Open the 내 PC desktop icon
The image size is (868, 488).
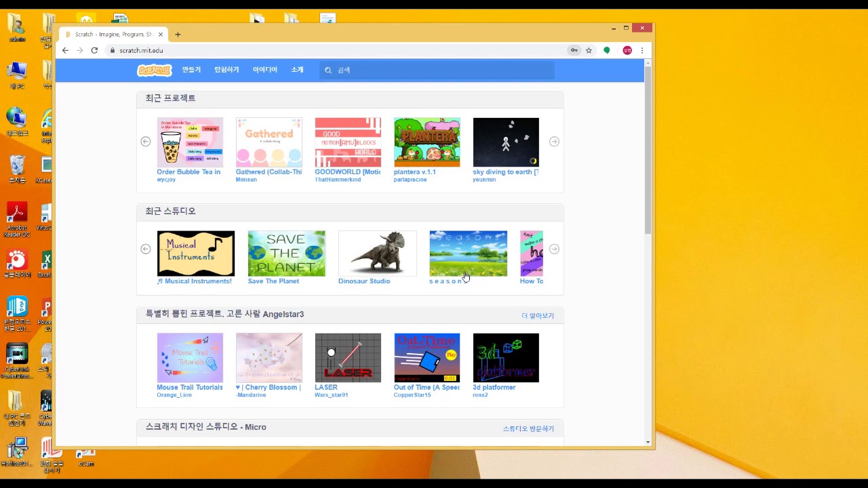[x=16, y=75]
